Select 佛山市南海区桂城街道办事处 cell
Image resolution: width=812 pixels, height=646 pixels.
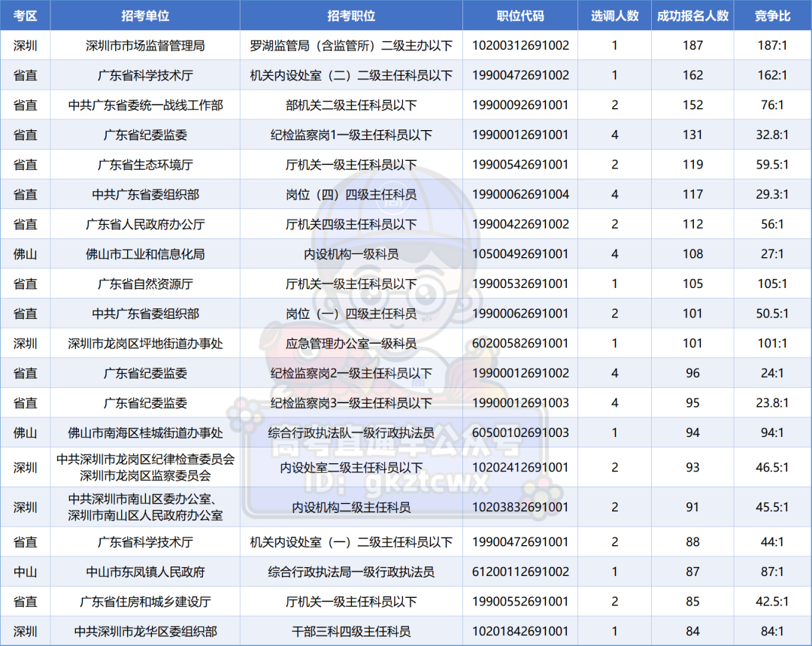pyautogui.click(x=145, y=433)
